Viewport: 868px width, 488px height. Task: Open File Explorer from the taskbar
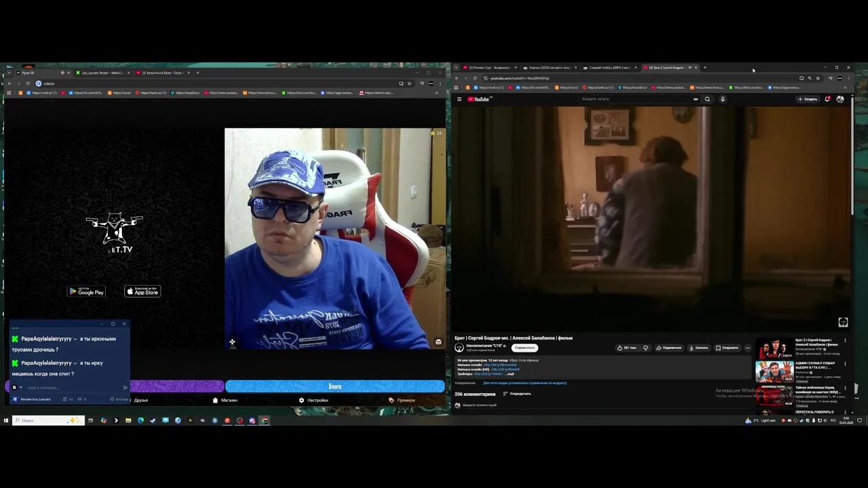(x=128, y=420)
